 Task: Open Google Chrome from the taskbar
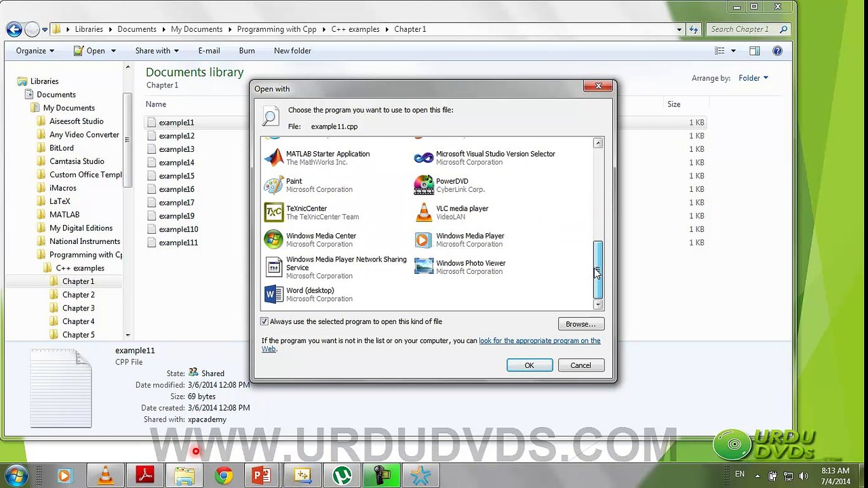click(223, 476)
